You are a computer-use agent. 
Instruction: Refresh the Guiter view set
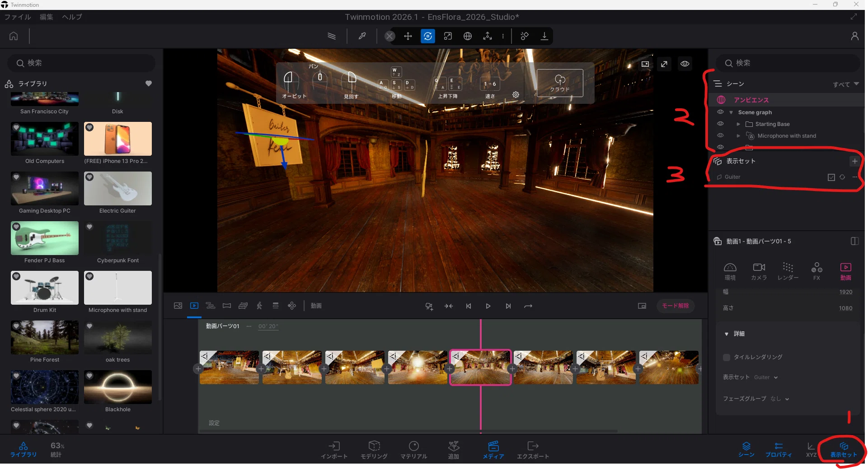pos(842,177)
